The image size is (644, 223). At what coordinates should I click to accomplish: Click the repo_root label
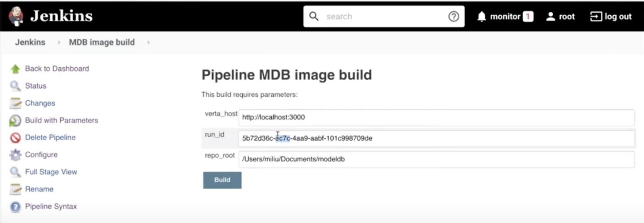(220, 156)
